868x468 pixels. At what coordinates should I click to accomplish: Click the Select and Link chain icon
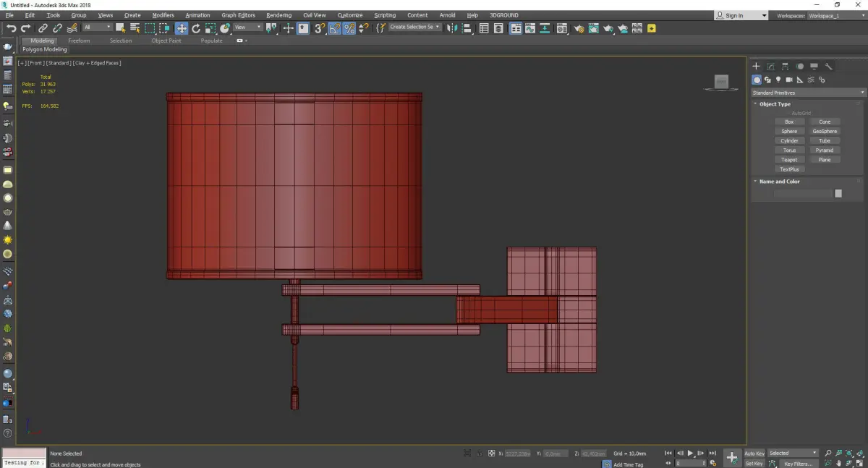pos(43,28)
